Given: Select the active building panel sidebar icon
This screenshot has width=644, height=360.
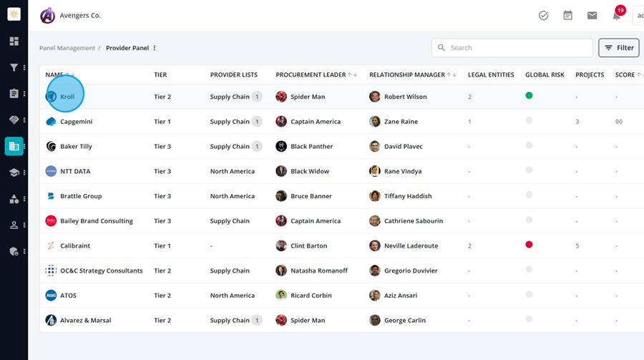Looking at the screenshot, I should [x=14, y=146].
